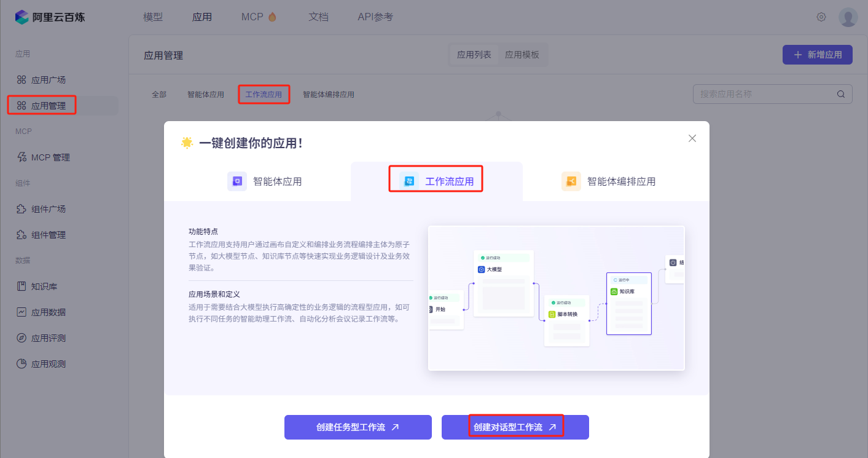
Task: Click the search magnifier icon
Action: [x=841, y=94]
